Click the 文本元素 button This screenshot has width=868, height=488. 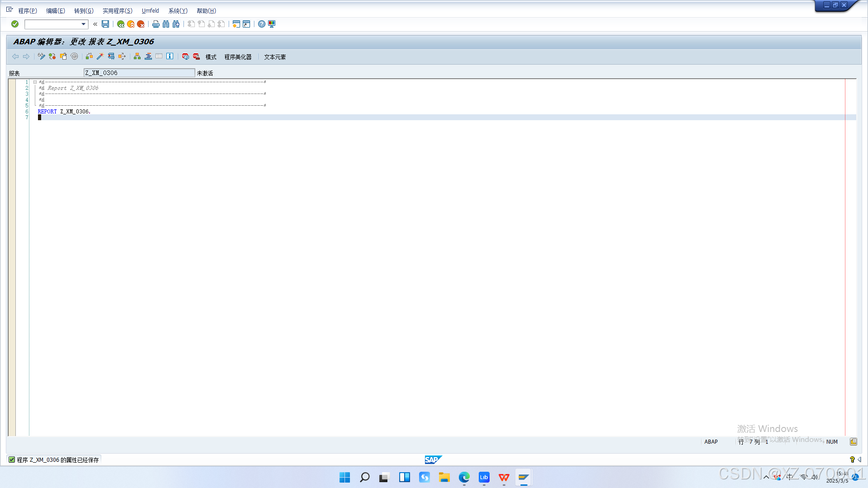(275, 57)
